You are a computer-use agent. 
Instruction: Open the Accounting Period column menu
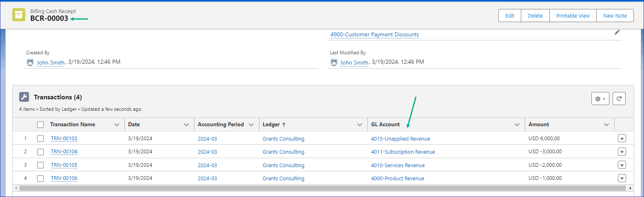coord(251,125)
